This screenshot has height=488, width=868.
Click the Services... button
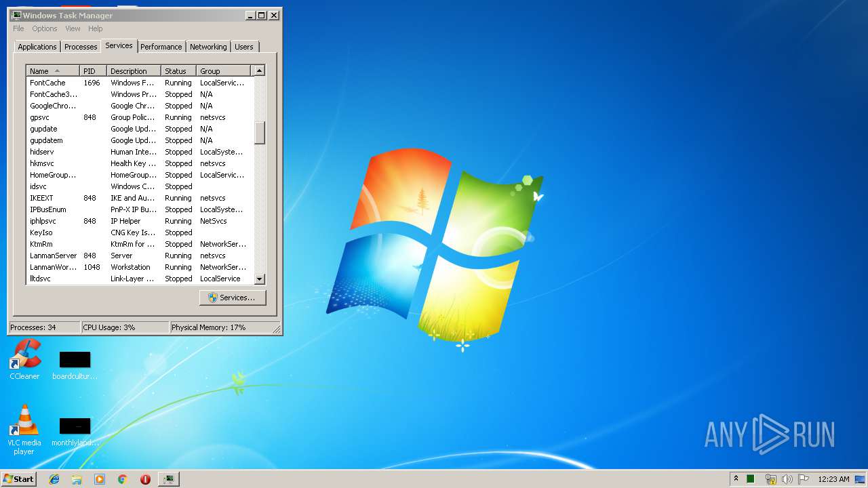coord(233,298)
